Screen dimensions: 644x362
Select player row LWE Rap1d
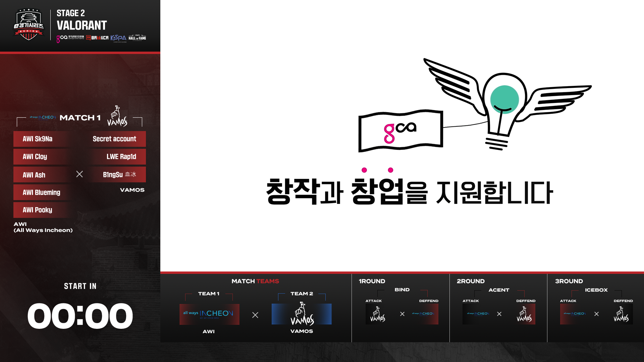point(117,157)
